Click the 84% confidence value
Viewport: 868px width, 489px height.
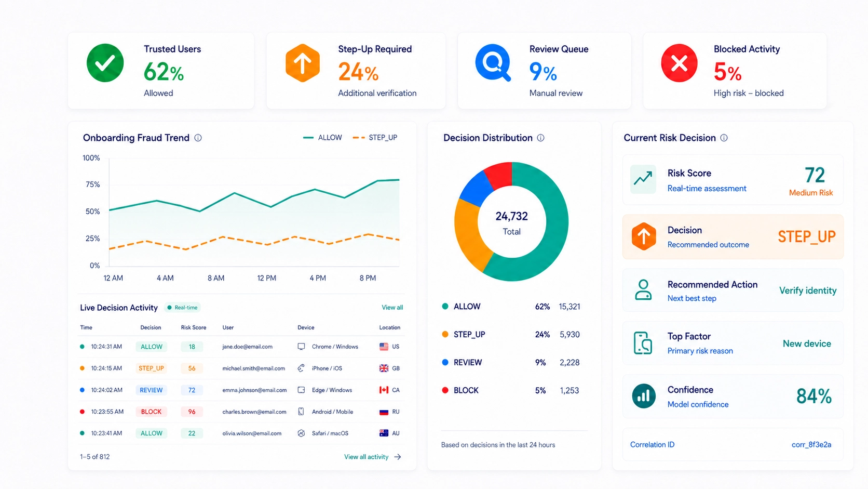coord(814,397)
